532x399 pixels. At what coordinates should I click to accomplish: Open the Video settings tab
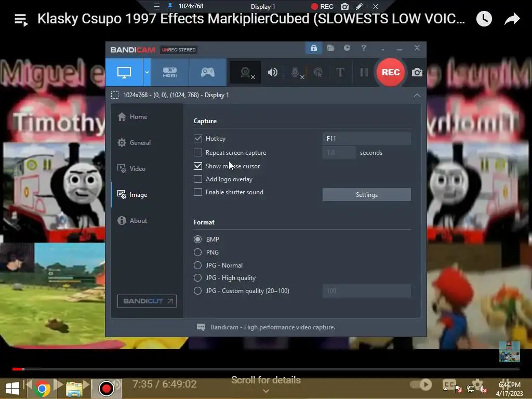click(131, 169)
